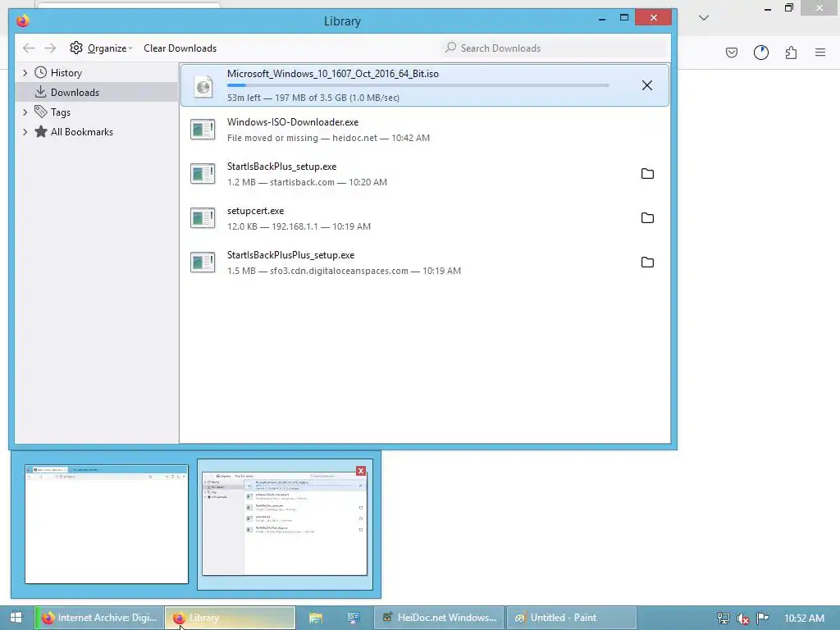Select Downloads in the sidebar

coord(75,92)
